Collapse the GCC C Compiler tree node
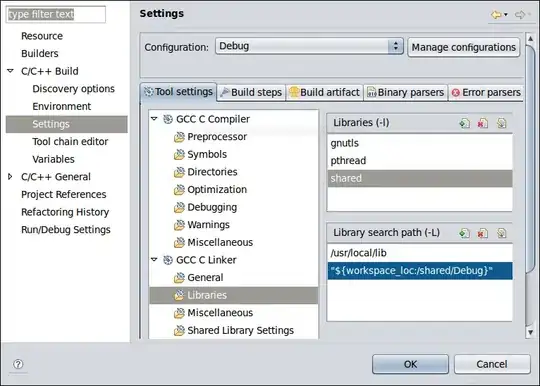 point(154,119)
